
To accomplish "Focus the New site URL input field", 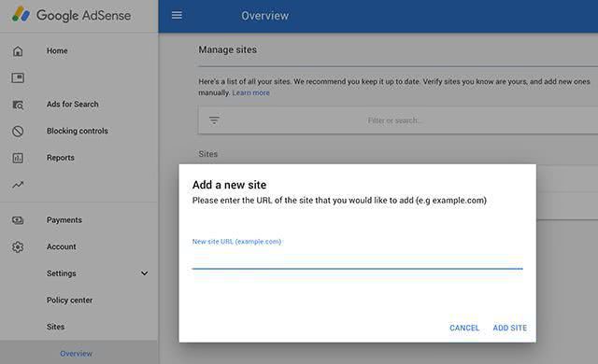I will click(x=357, y=260).
